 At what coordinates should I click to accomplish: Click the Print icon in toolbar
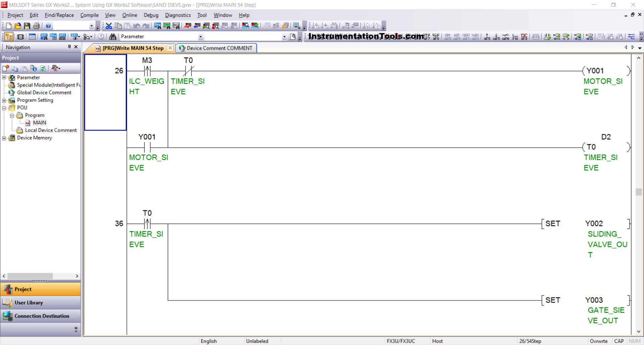tap(37, 26)
